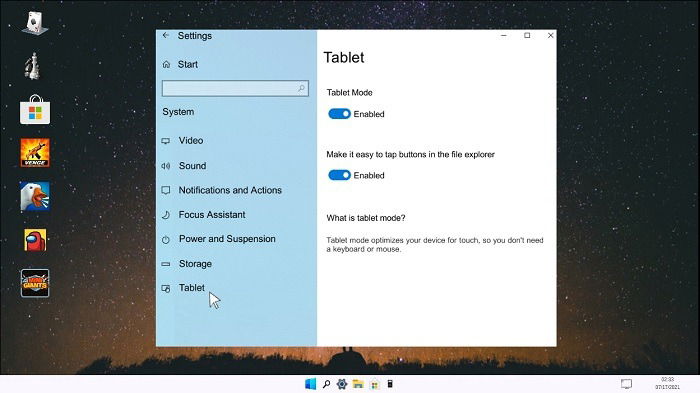Image resolution: width=700 pixels, height=393 pixels.
Task: Open the Windows Start menu on the taskbar
Action: click(x=310, y=384)
